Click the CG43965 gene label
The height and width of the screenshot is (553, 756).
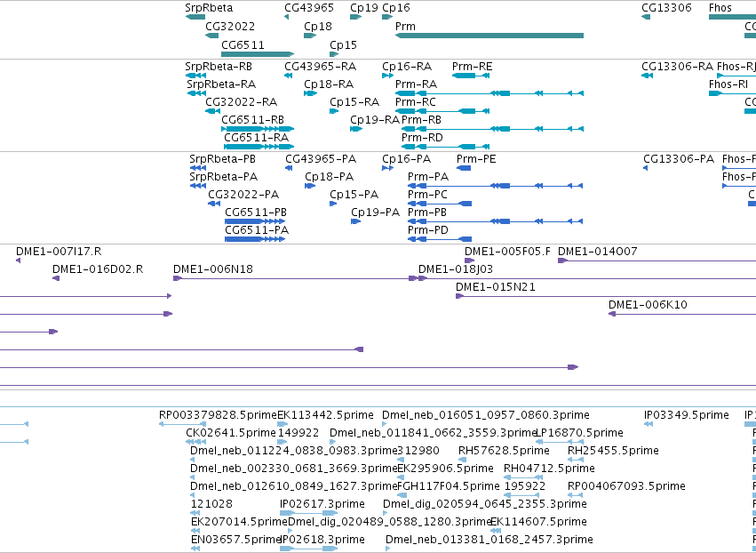309,8
